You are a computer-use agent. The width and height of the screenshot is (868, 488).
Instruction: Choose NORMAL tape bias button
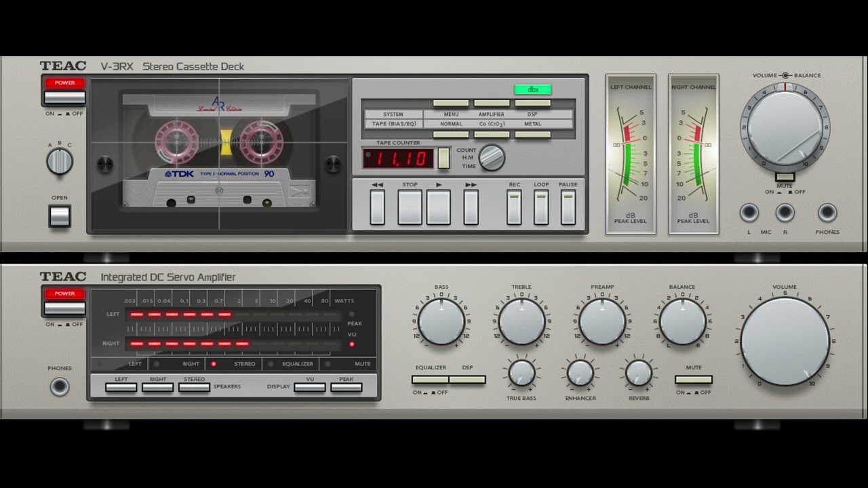(451, 134)
